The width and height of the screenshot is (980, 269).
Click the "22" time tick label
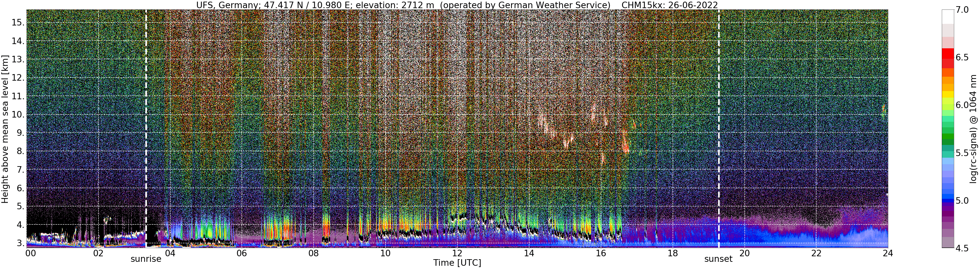816,253
